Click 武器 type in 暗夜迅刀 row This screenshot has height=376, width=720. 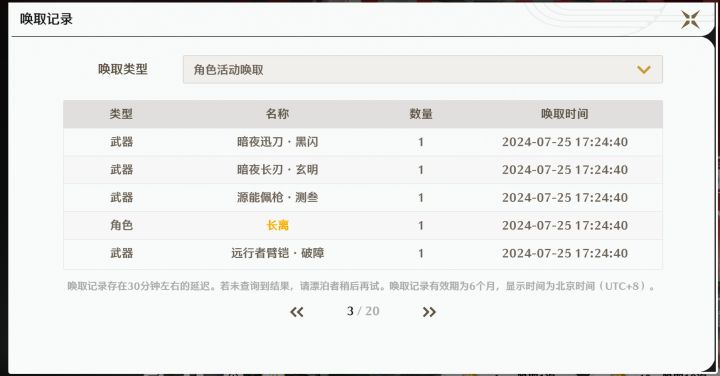pyautogui.click(x=121, y=142)
